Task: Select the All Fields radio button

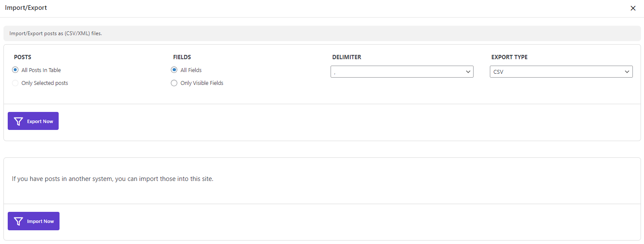Action: pos(174,70)
